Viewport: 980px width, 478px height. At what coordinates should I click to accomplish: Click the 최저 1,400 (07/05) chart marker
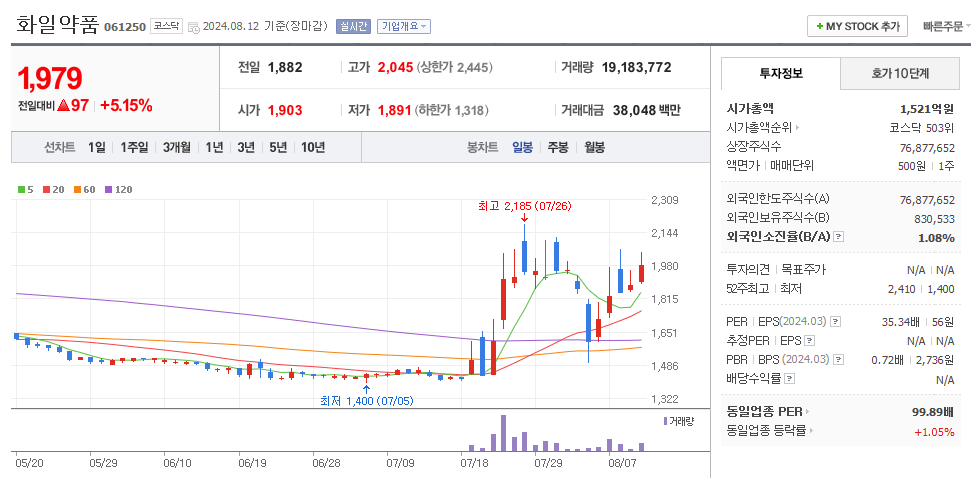[367, 401]
